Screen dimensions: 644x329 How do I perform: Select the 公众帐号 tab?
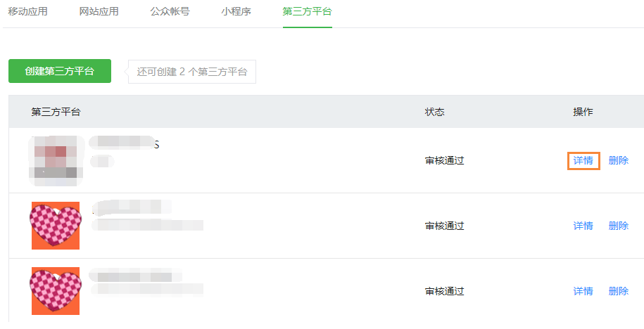pos(170,11)
